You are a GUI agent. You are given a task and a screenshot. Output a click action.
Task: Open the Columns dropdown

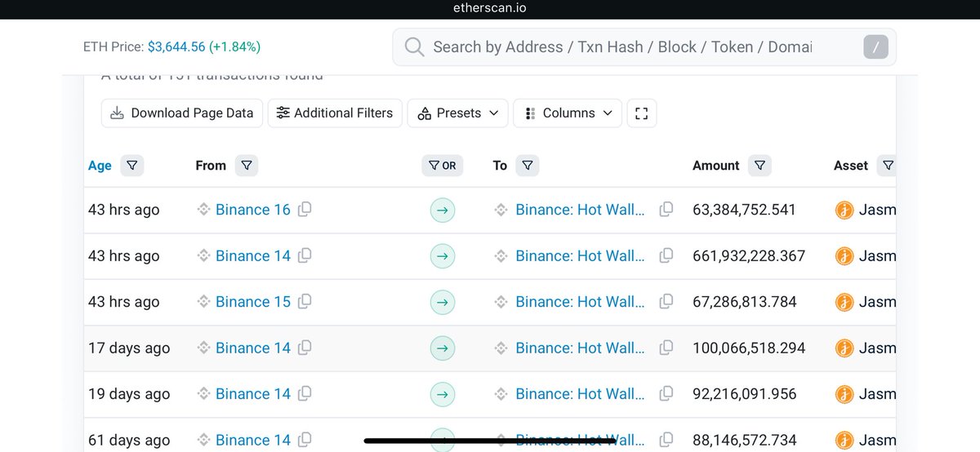(568, 113)
